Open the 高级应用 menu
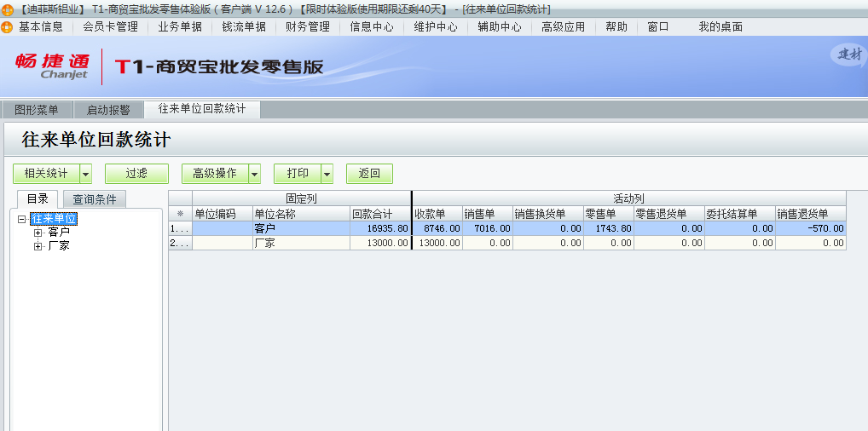868x431 pixels. (563, 26)
